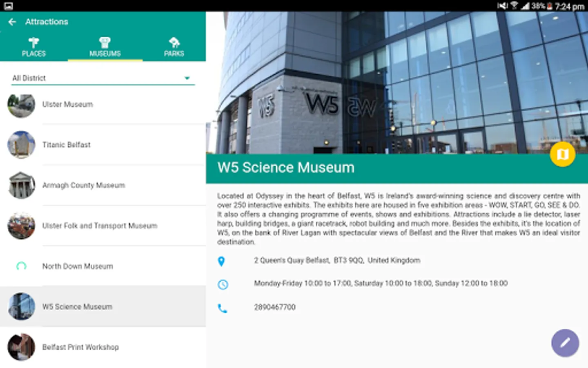
Task: Click phone number 2890467700
Action: (x=274, y=307)
